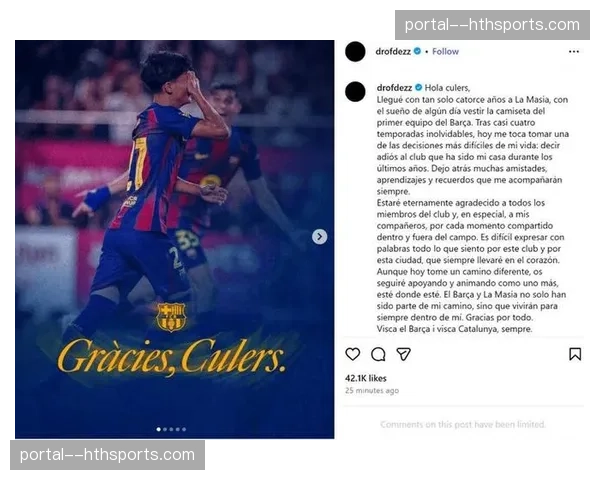Open the profile avatar in the post header
600x480 pixels.
pyautogui.click(x=355, y=51)
